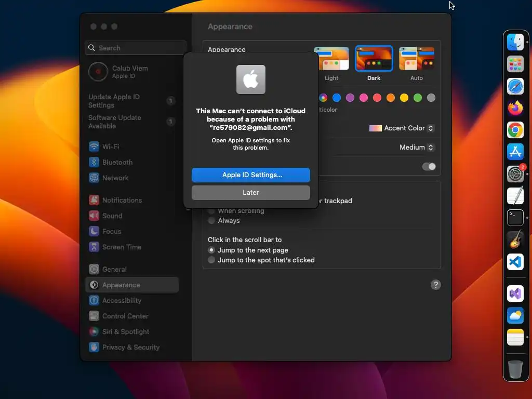Click the Search field in sidebar
The width and height of the screenshot is (532, 399).
tap(136, 48)
